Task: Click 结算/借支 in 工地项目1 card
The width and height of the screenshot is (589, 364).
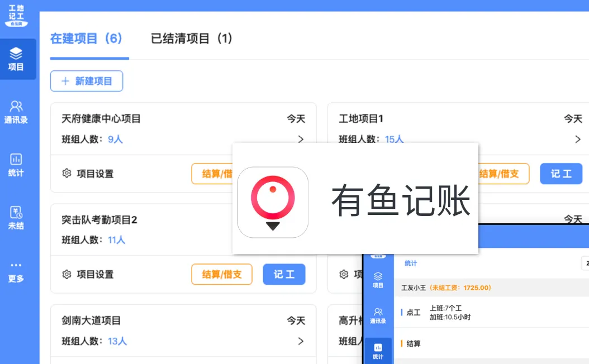Action: (x=503, y=174)
